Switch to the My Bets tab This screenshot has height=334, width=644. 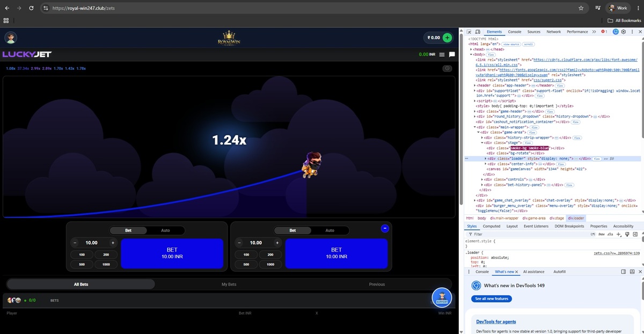click(x=229, y=284)
